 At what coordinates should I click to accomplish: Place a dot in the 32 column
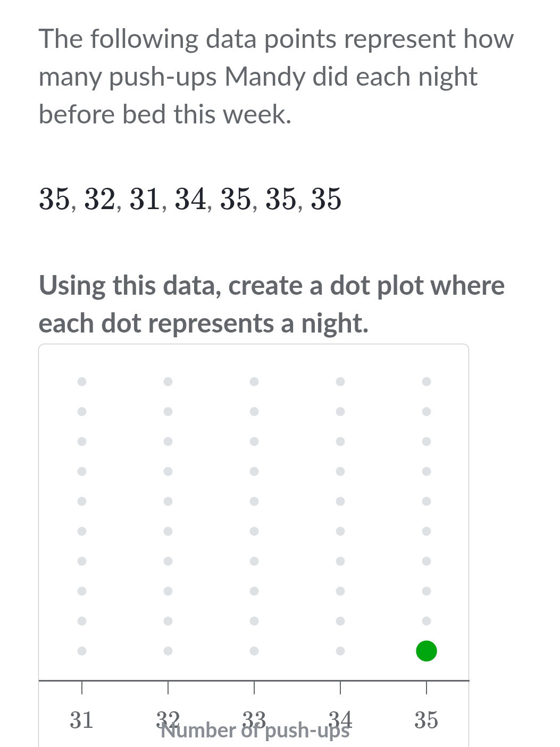point(168,650)
